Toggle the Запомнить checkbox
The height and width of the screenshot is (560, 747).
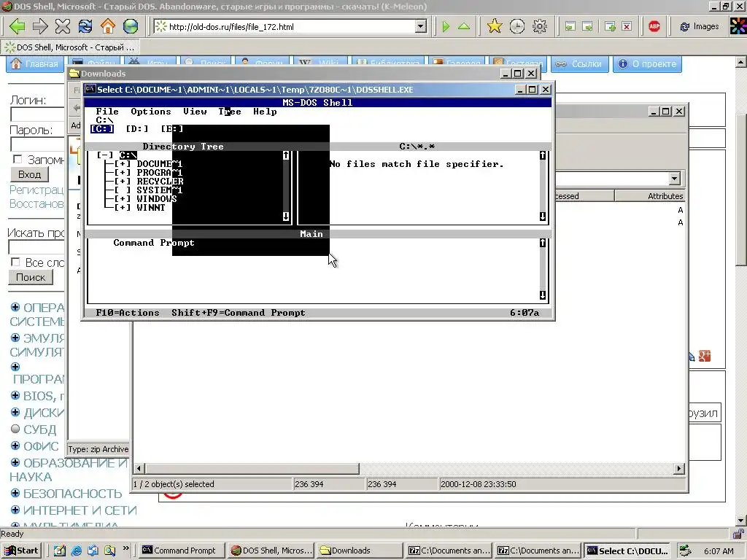click(x=18, y=159)
